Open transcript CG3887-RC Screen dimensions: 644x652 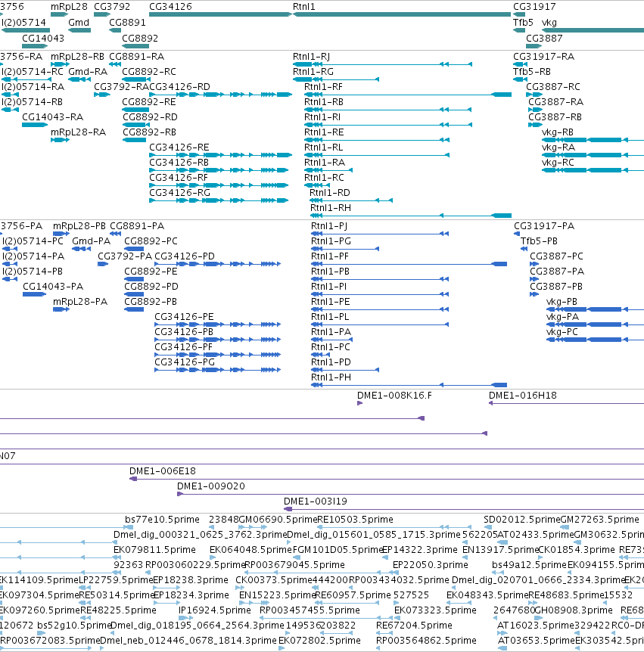[553, 87]
